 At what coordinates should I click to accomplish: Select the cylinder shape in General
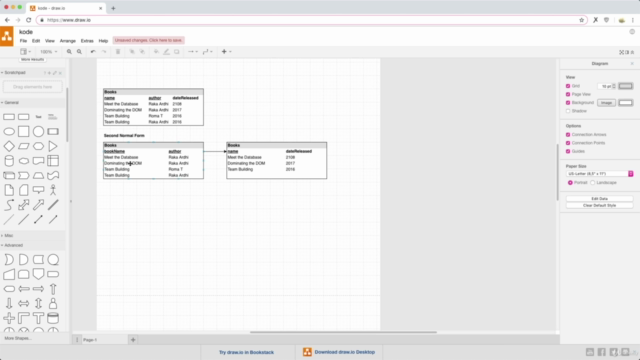coord(9,161)
